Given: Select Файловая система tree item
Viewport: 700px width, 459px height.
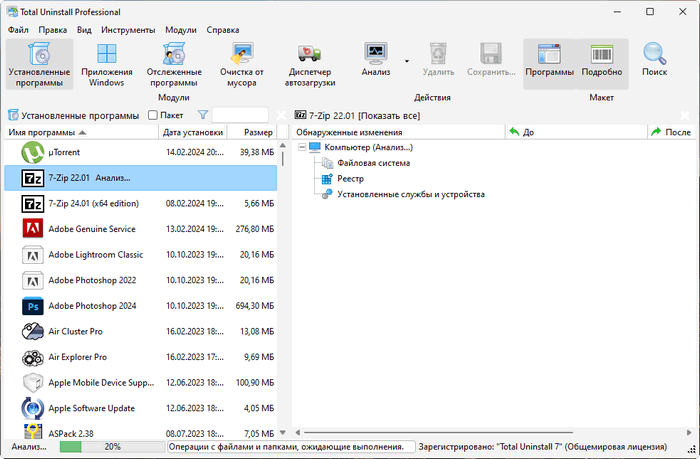Looking at the screenshot, I should click(x=373, y=163).
